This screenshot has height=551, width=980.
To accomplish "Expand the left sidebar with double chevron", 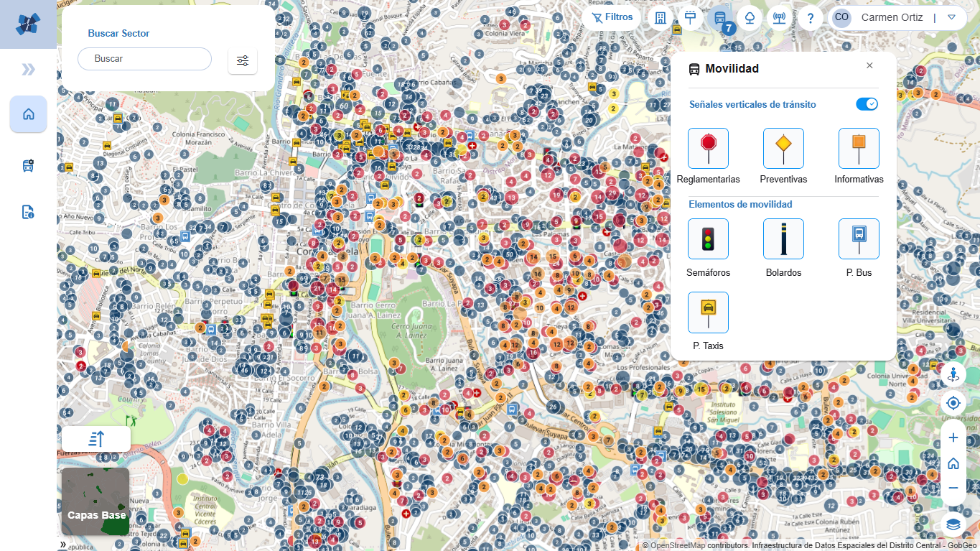I will click(x=28, y=69).
